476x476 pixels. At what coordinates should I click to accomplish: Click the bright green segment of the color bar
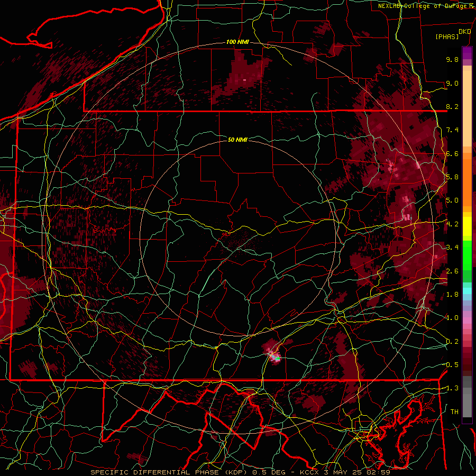tap(467, 255)
